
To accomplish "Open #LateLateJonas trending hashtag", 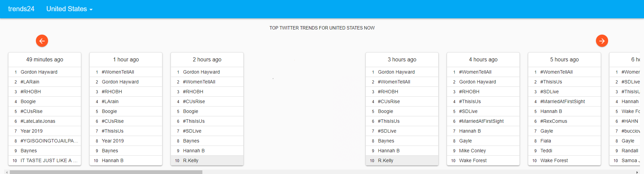I will (38, 121).
